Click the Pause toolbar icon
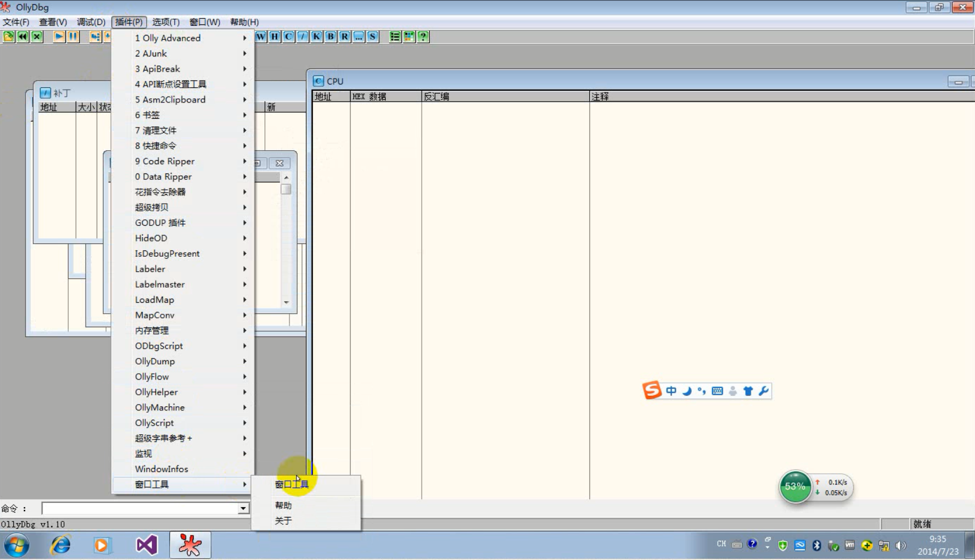This screenshot has width=975, height=560. pos(73,37)
